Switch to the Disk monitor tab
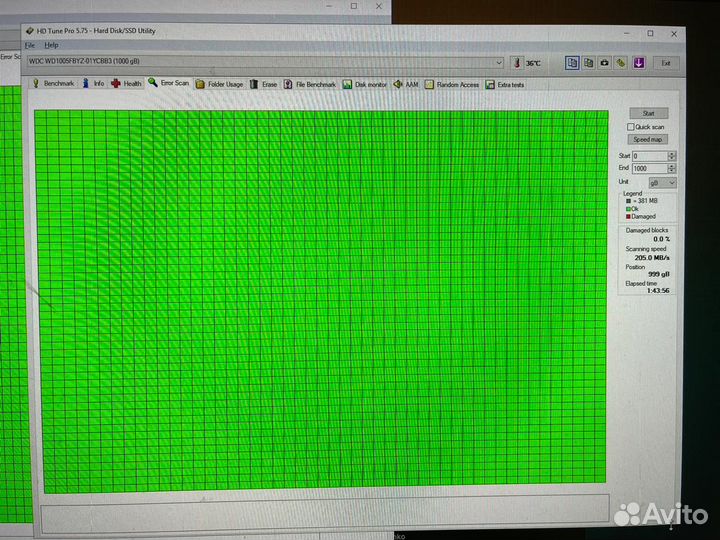Viewport: 720px width, 540px height. [365, 84]
